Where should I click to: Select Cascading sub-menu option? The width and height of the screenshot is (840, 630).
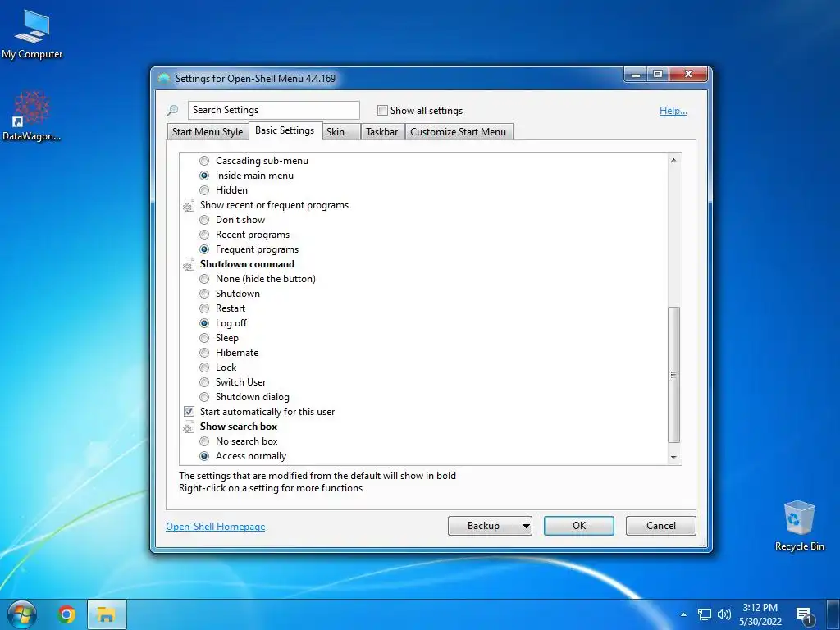[x=204, y=161]
